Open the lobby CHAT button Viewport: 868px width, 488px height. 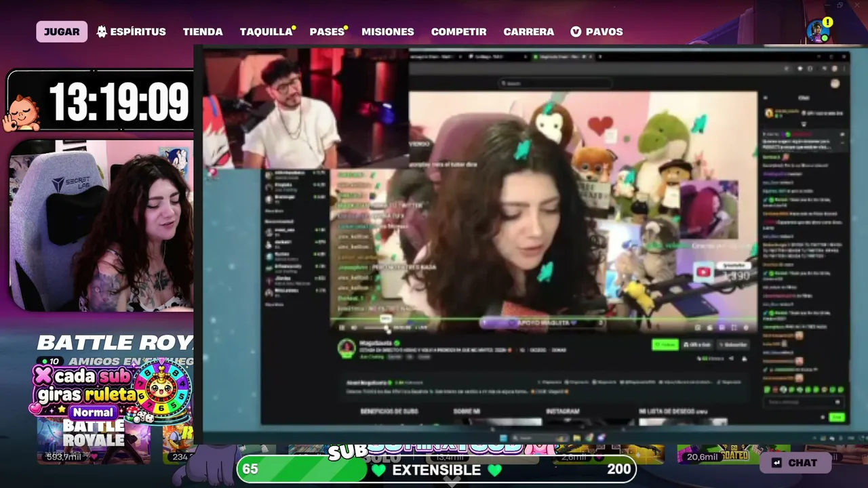click(794, 463)
